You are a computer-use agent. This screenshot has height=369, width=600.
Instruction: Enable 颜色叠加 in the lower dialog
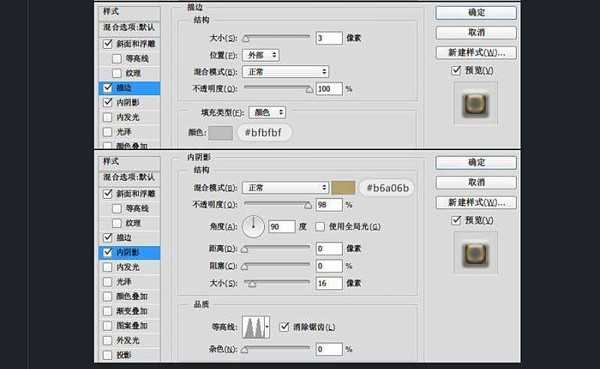click(x=108, y=296)
